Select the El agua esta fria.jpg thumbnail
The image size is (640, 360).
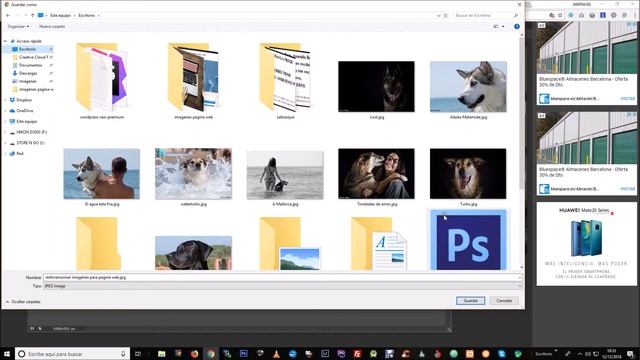102,174
